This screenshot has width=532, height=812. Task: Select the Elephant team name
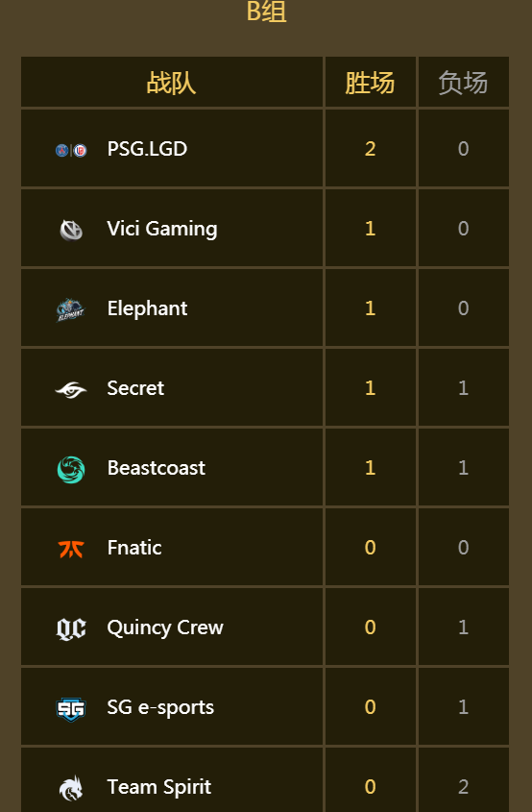(147, 308)
